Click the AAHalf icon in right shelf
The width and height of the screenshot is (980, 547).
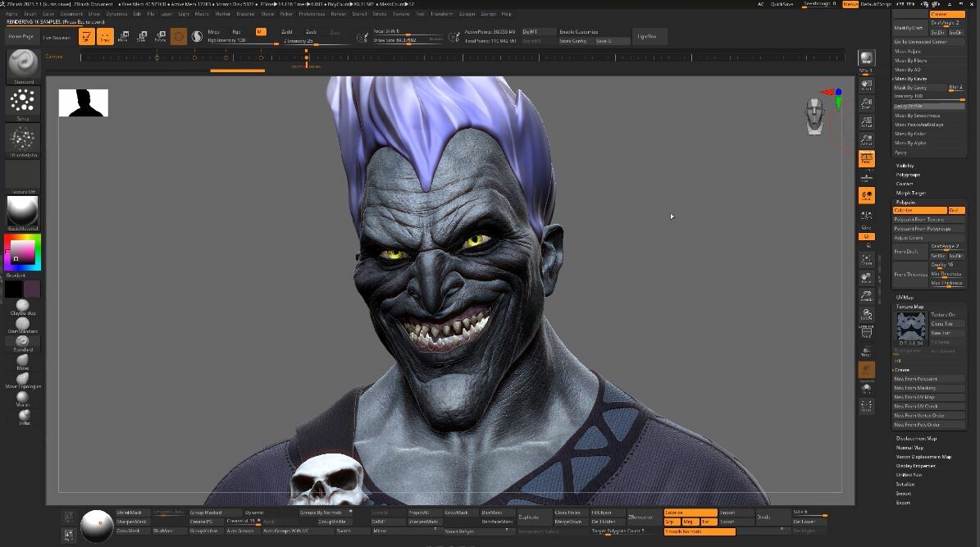point(866,140)
